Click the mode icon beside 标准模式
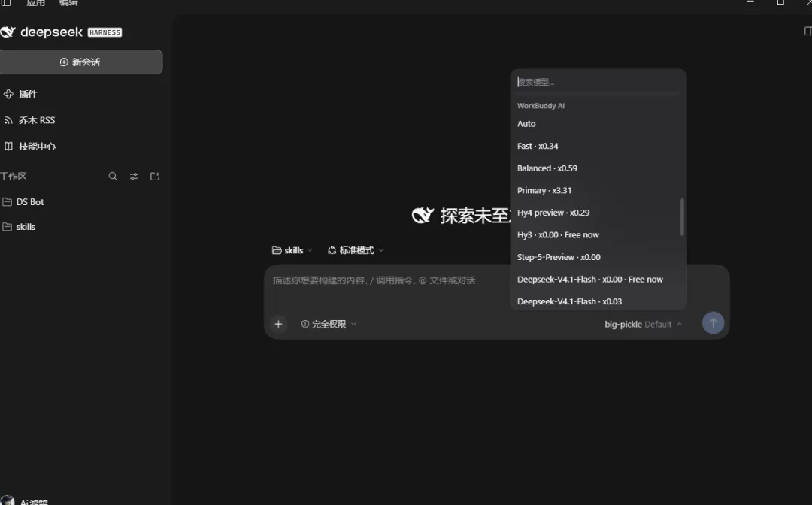Image resolution: width=812 pixels, height=505 pixels. [332, 250]
